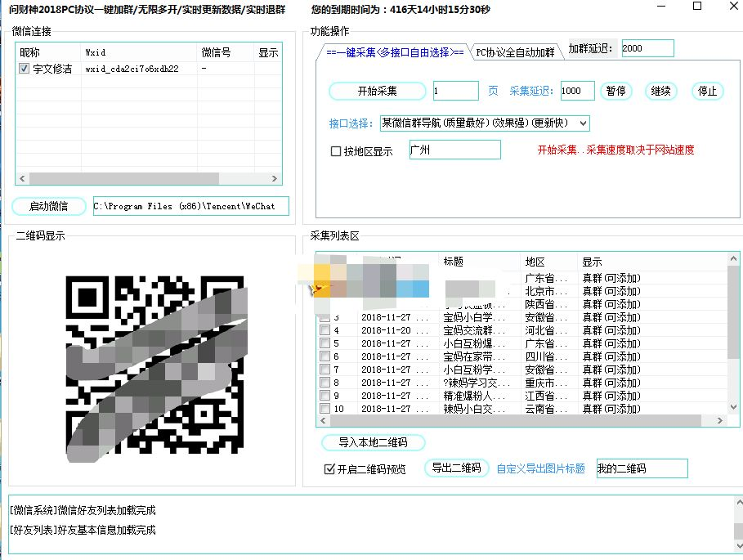This screenshot has width=743, height=560.
Task: Click the page number input field
Action: coord(456,91)
